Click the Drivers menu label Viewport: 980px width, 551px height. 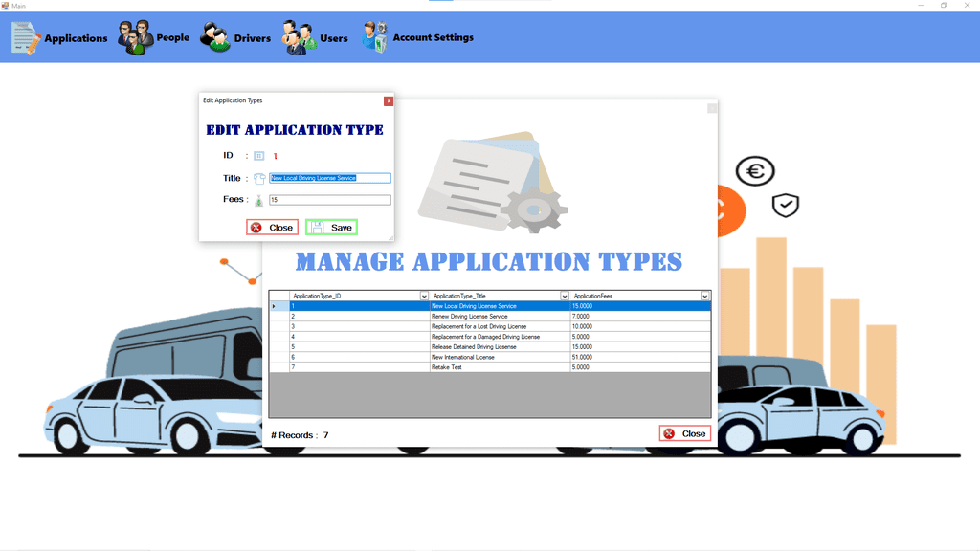(253, 38)
